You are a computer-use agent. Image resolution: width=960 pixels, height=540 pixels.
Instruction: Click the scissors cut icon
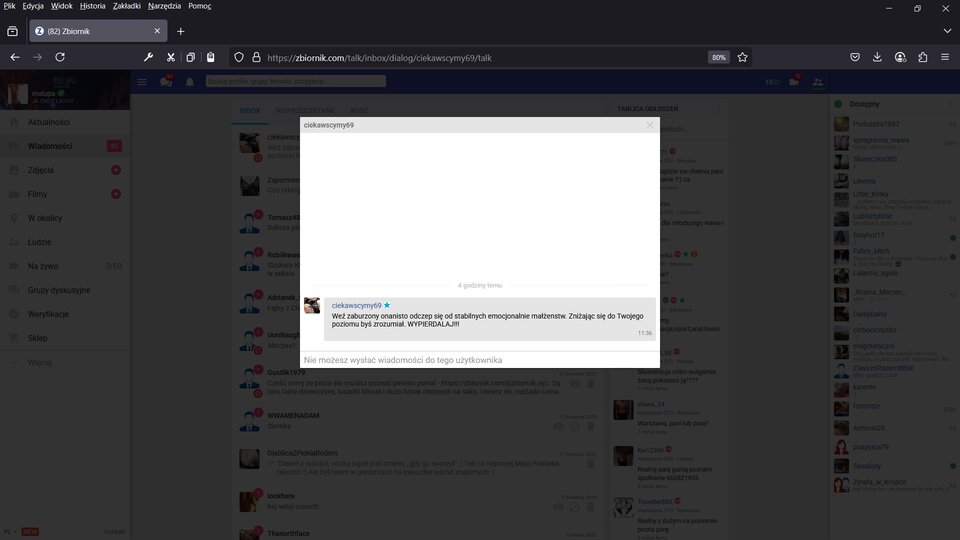(x=170, y=58)
